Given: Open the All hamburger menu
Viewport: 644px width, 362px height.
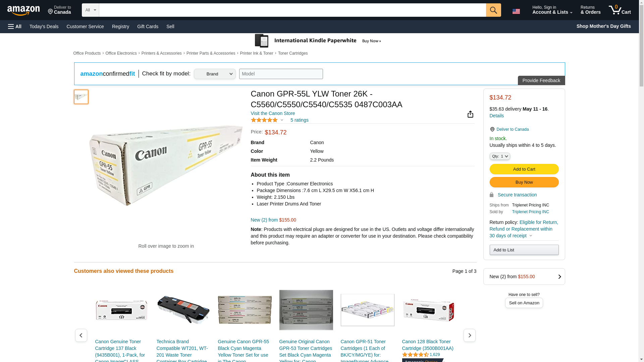Looking at the screenshot, I should tap(15, 26).
